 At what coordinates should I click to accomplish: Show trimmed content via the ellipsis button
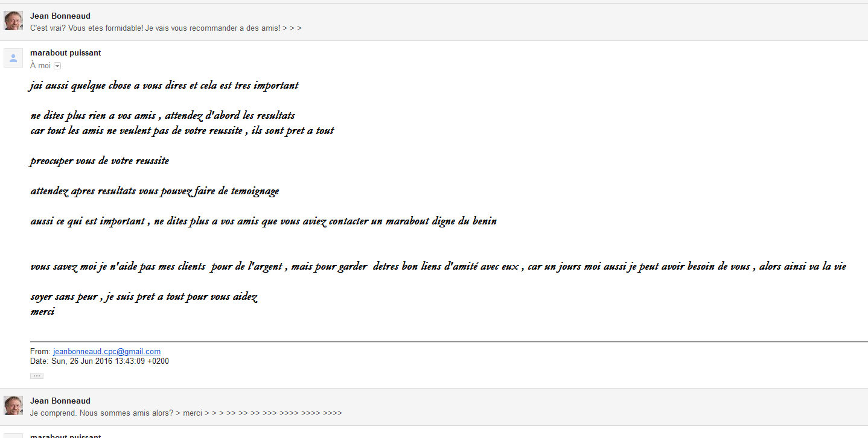tap(37, 376)
